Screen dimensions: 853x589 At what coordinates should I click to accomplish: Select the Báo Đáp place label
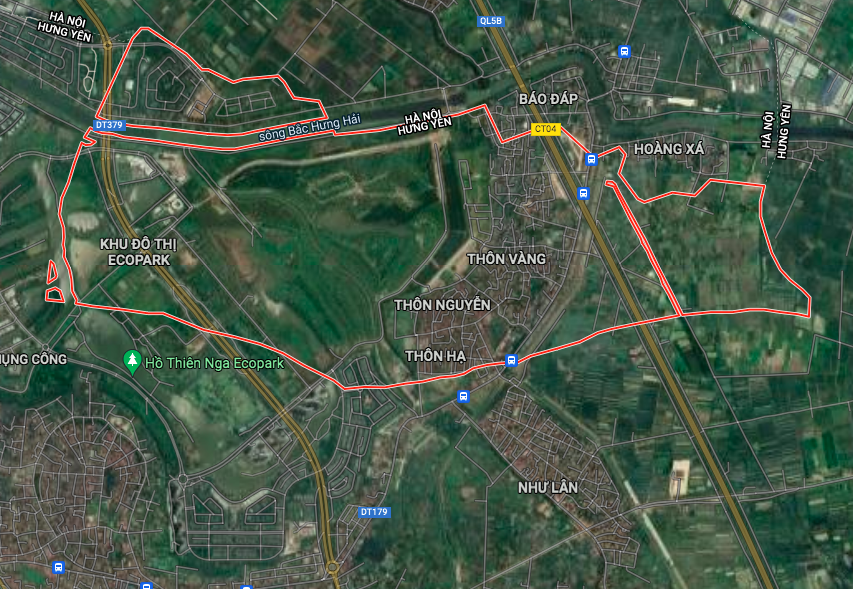click(548, 99)
